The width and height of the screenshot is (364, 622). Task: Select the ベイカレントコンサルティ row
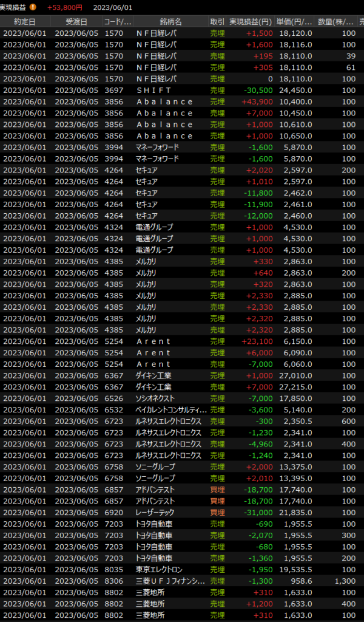coord(171,409)
